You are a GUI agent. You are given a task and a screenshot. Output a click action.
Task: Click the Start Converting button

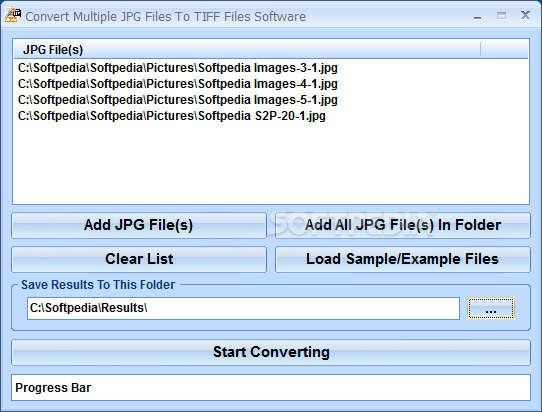pyautogui.click(x=271, y=352)
